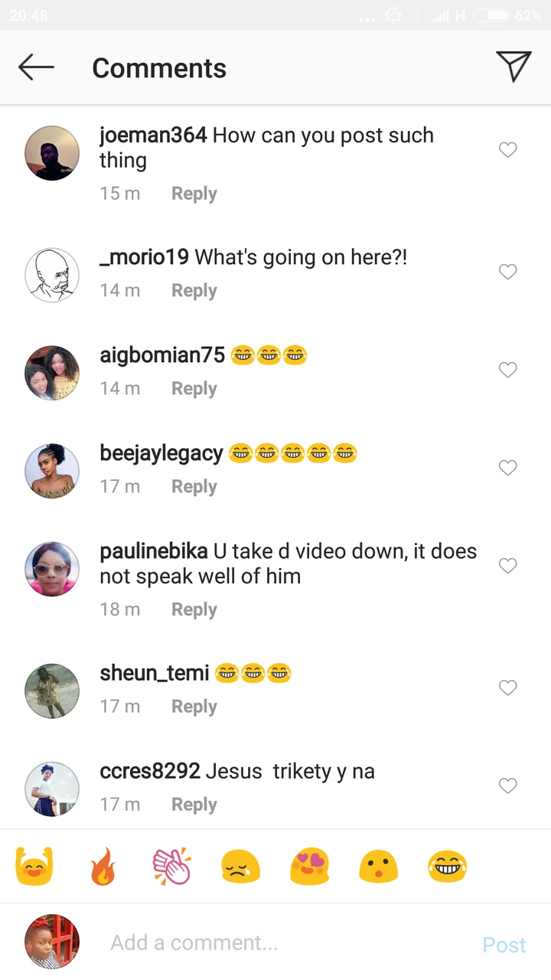Viewport: 551px width, 980px height.
Task: Open beejaylegacy's profile via username
Action: click(161, 453)
